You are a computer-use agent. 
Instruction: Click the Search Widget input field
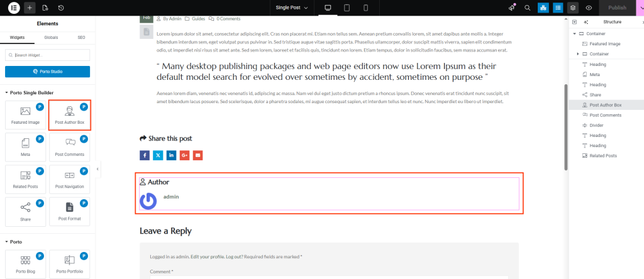click(x=47, y=55)
